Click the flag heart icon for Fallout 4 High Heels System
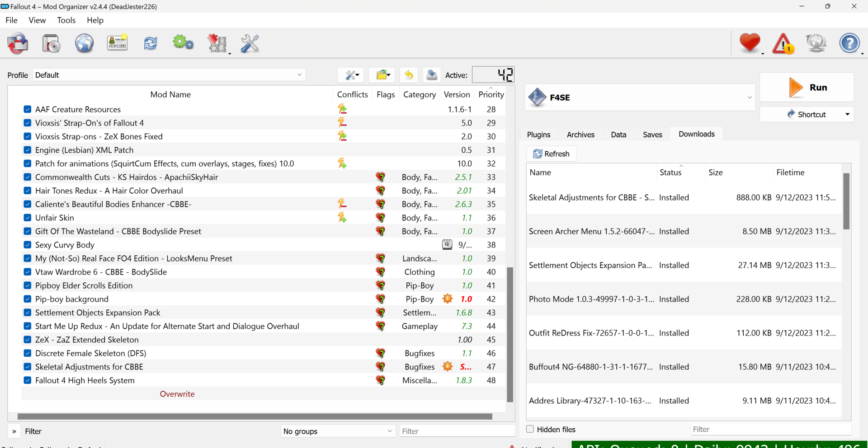 381,380
